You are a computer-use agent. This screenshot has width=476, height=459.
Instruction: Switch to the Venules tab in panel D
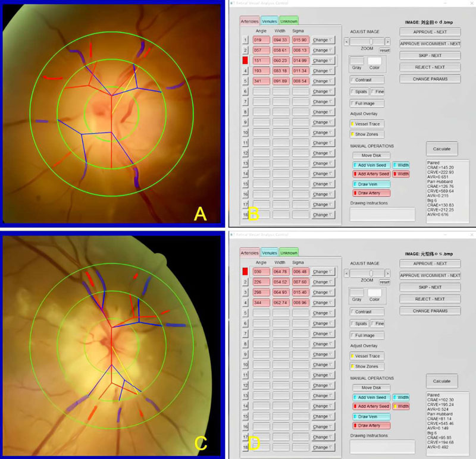(270, 253)
